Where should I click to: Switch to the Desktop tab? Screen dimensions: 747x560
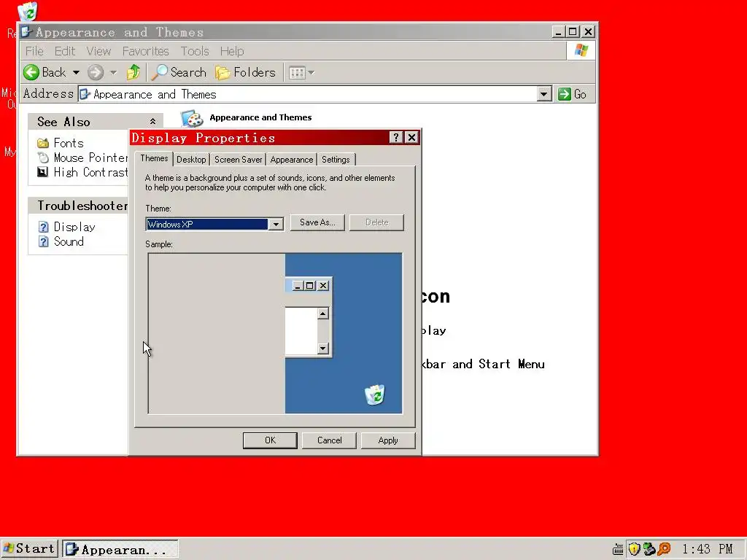tap(191, 160)
